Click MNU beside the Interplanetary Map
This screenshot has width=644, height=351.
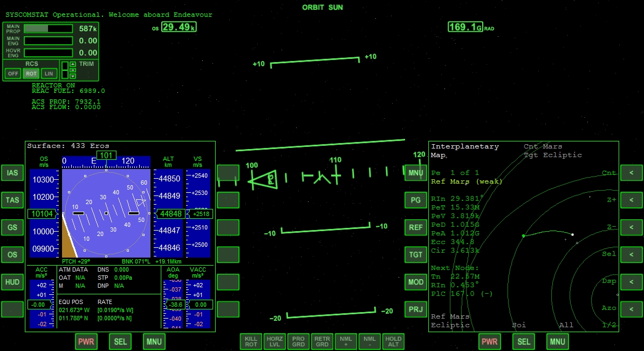tap(416, 173)
